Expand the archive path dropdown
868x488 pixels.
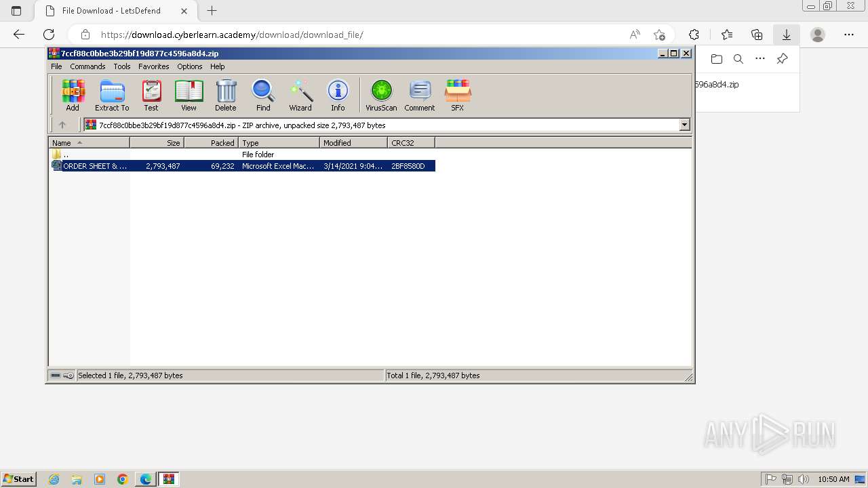point(684,125)
